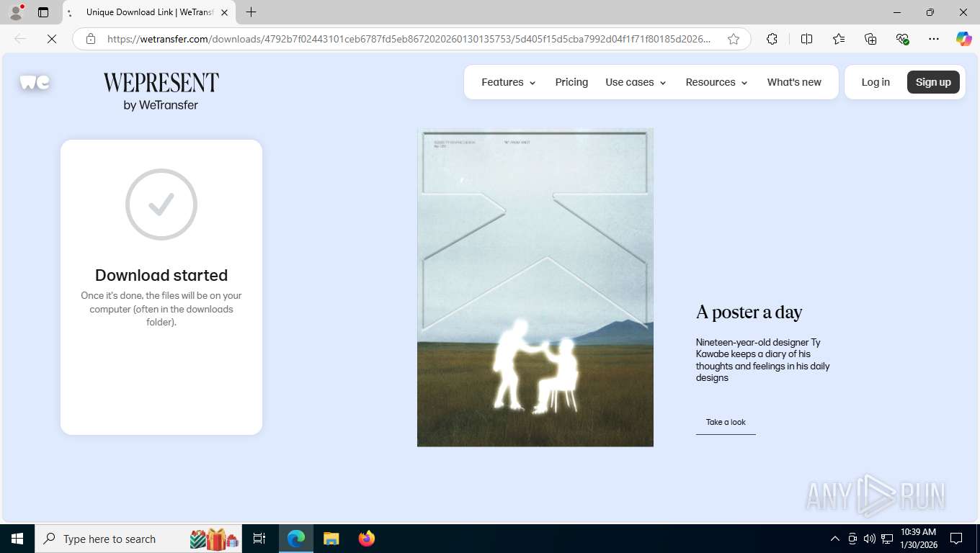
Task: Open the Extensions puzzle icon
Action: (772, 39)
